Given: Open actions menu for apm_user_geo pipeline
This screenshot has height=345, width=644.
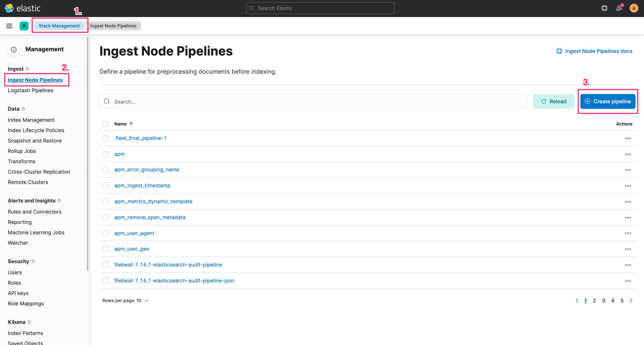Looking at the screenshot, I should (x=628, y=249).
